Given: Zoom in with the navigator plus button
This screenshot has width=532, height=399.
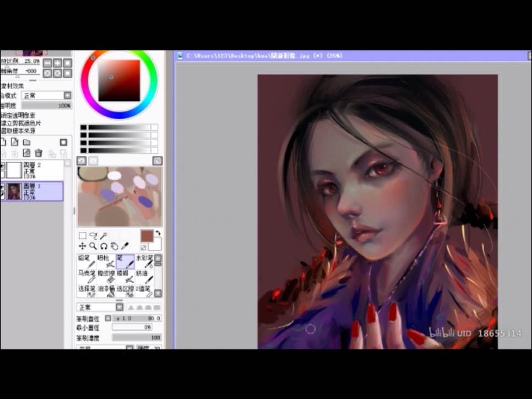Looking at the screenshot, I should (57, 63).
